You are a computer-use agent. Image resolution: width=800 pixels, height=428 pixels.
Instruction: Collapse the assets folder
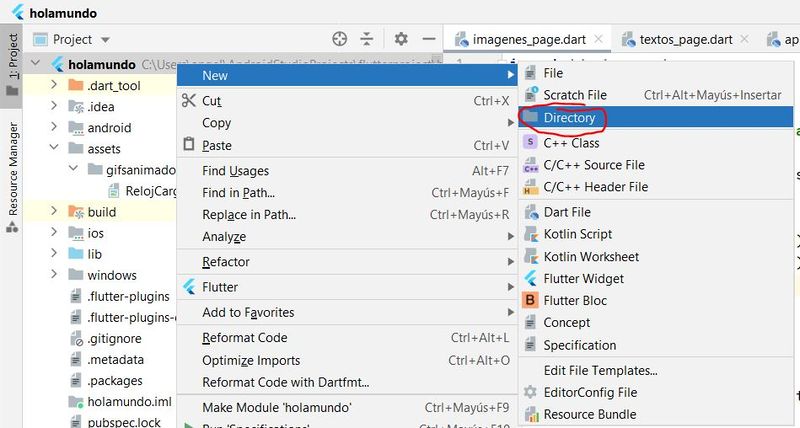coord(54,147)
